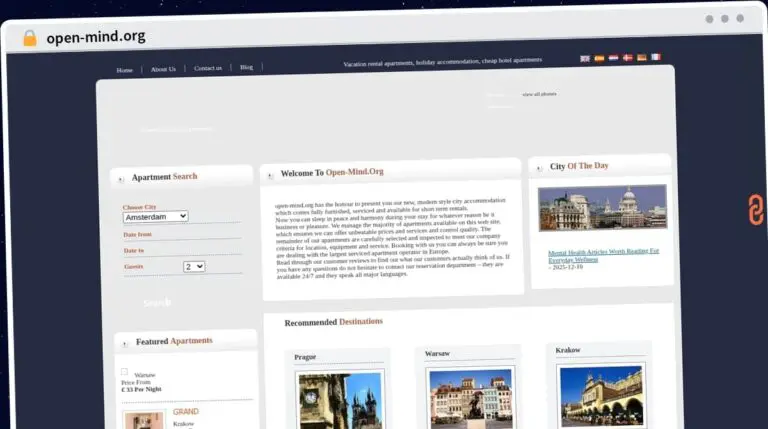Click the small image icon above Warsaw listing
This screenshot has width=768, height=429.
pos(124,372)
